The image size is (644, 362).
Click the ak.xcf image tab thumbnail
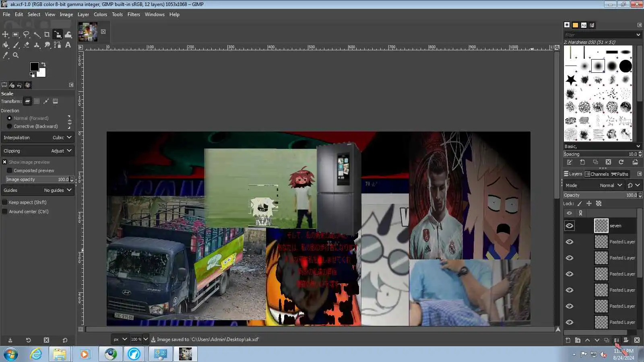[88, 32]
